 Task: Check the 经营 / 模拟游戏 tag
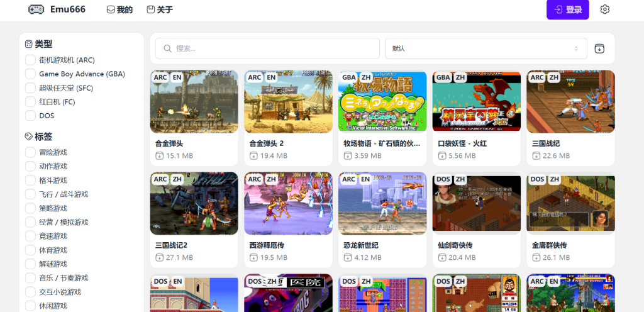30,222
